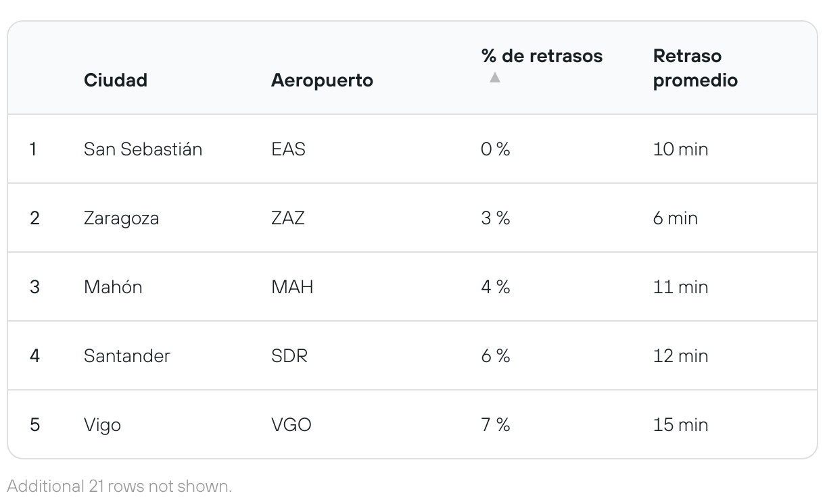The height and width of the screenshot is (504, 825).
Task: Click the 6 min average delay cell
Action: 675,218
